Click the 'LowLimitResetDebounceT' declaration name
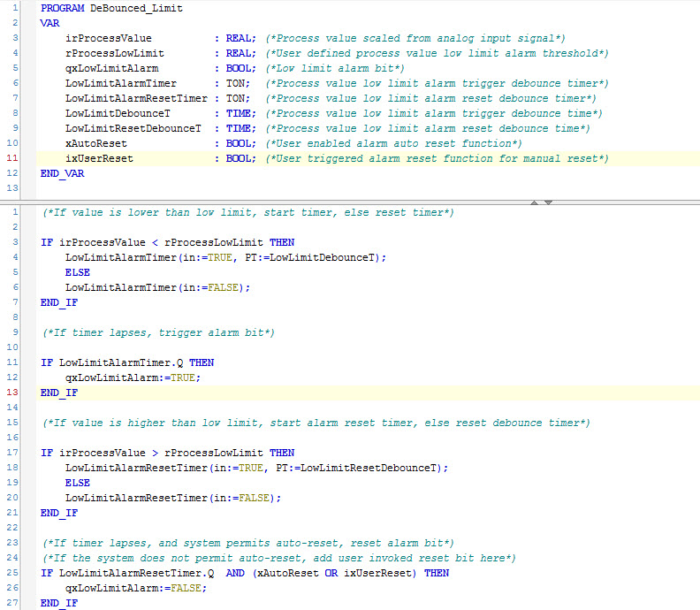 [x=133, y=128]
